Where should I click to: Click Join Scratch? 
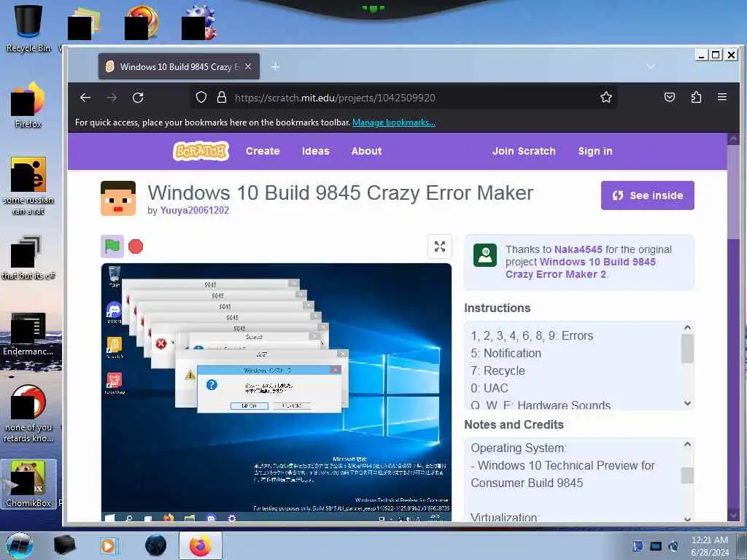coord(524,151)
